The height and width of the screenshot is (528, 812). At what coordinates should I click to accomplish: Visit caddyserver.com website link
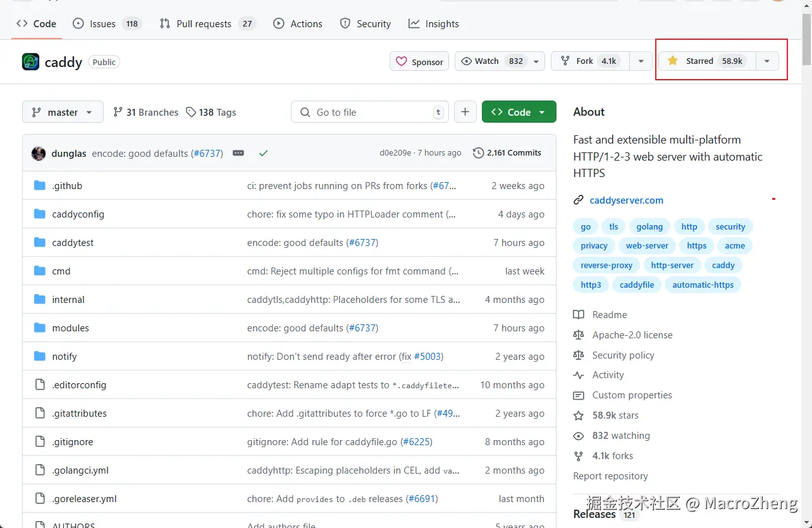(627, 200)
